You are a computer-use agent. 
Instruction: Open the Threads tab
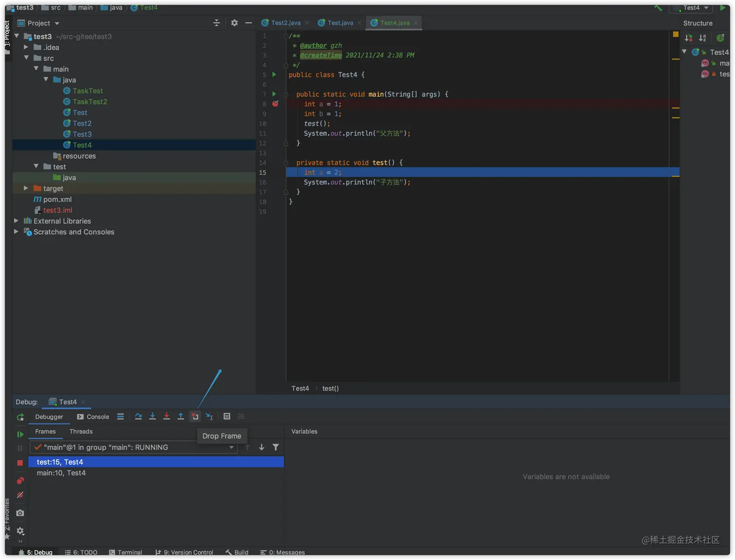click(81, 432)
